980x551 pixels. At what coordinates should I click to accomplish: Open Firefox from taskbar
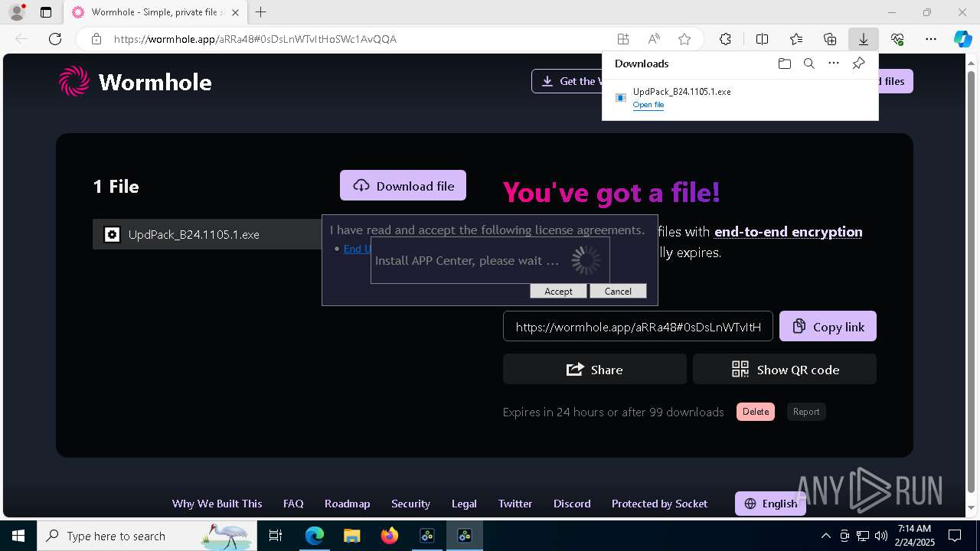[x=390, y=536]
